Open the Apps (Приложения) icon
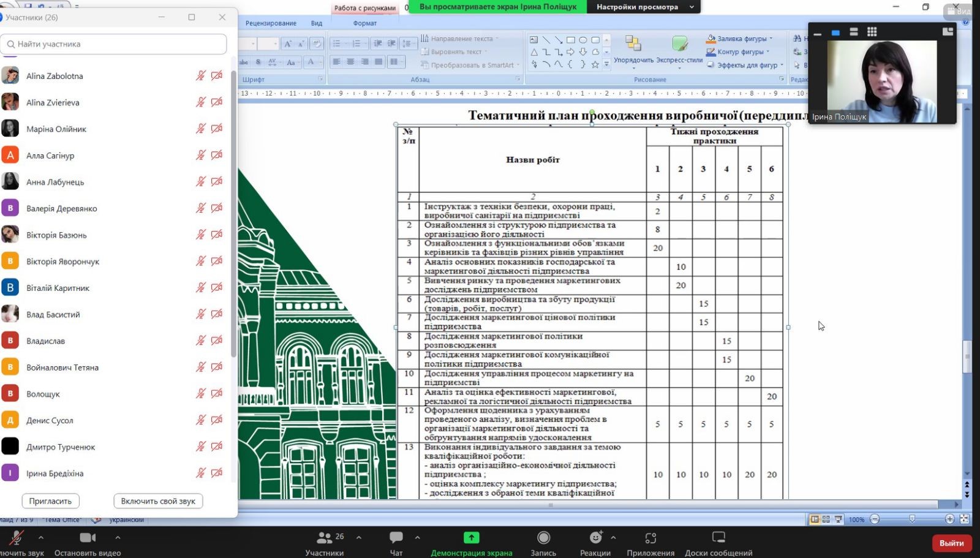Screen dimensions: 980x558 coord(650,538)
